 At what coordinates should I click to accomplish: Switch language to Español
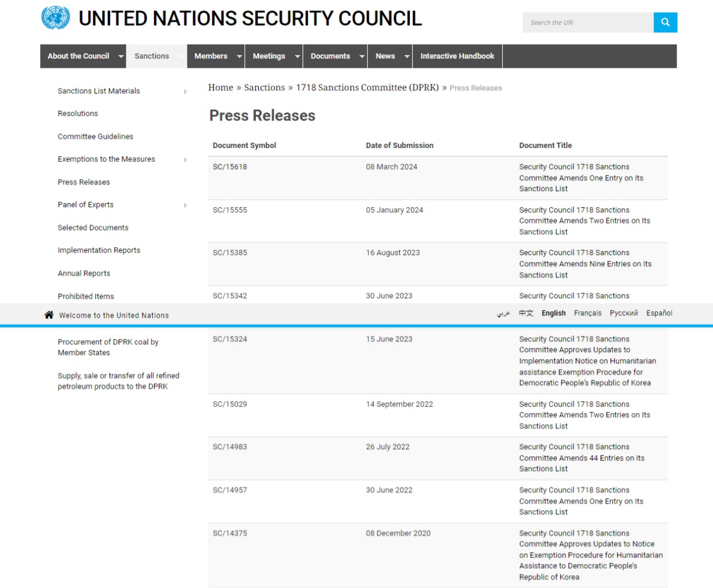[x=659, y=313]
